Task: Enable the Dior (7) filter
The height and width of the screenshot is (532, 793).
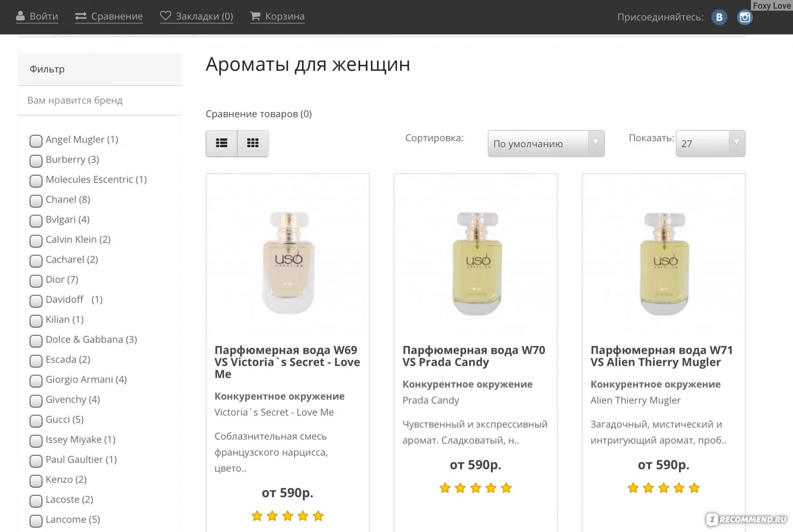Action: tap(36, 281)
